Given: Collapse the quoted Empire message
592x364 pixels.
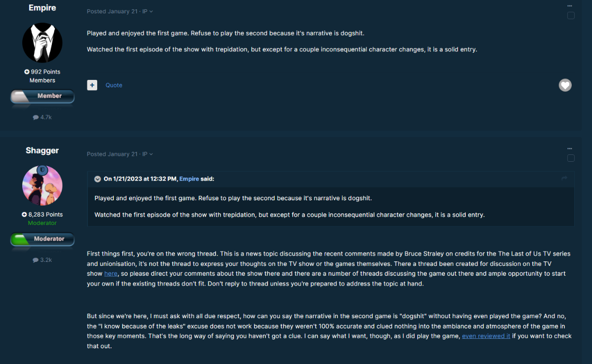Looking at the screenshot, I should click(x=98, y=179).
